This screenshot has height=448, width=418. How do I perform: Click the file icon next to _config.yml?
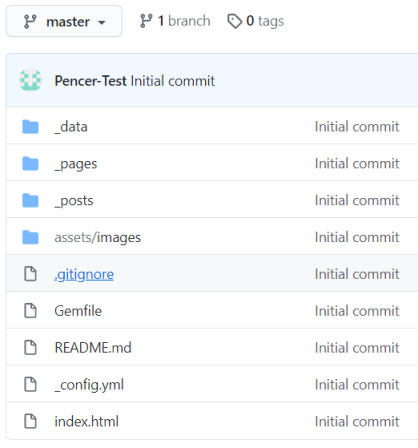click(x=30, y=384)
